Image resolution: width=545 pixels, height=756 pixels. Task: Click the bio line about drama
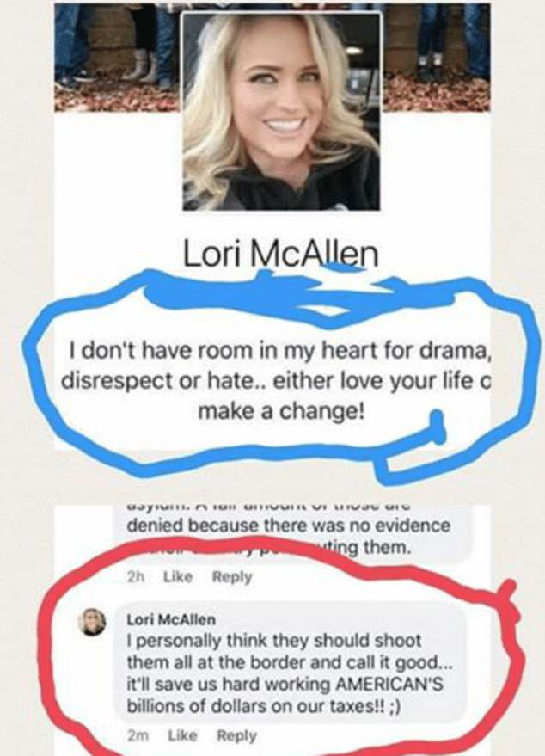click(279, 351)
